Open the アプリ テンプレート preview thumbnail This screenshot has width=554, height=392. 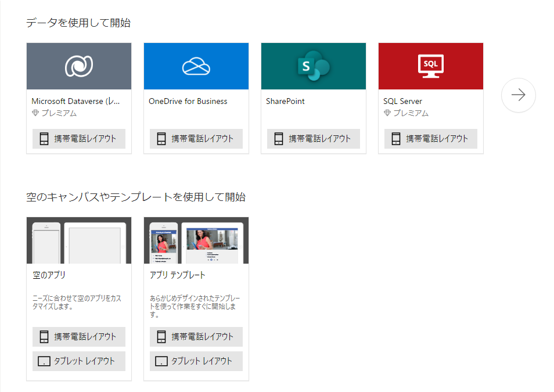[196, 240]
